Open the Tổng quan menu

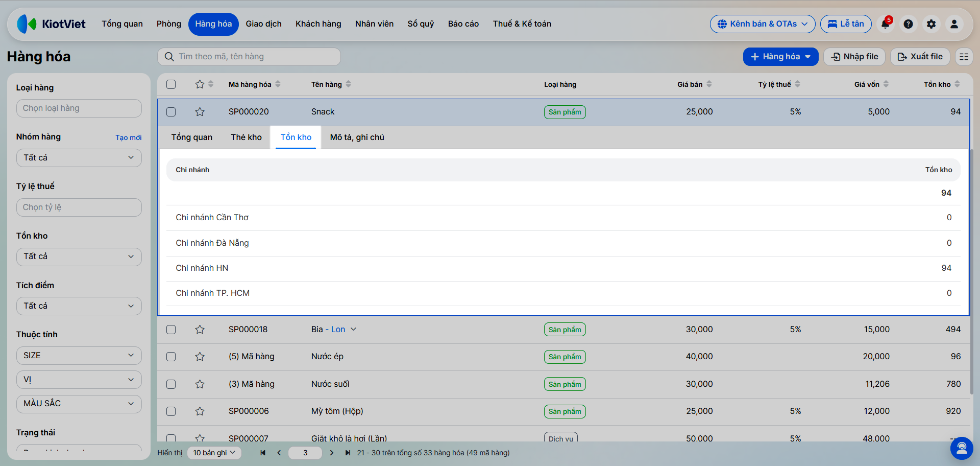pyautogui.click(x=122, y=24)
